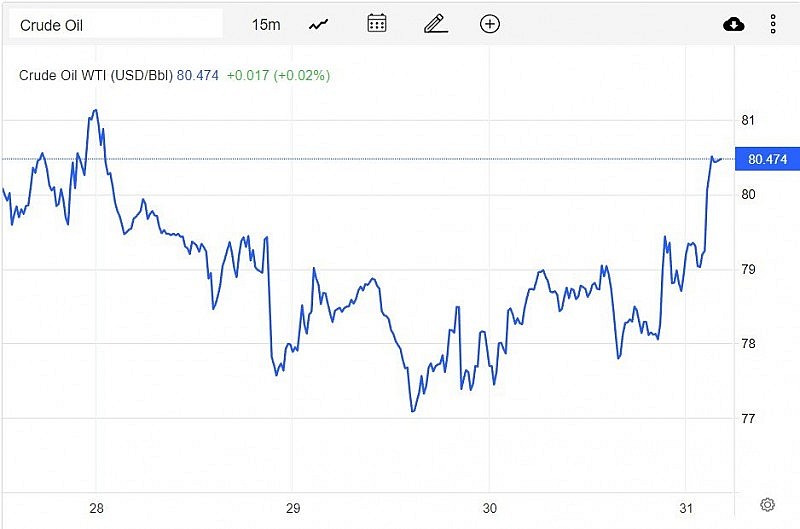Download chart data via cloud icon

(734, 24)
